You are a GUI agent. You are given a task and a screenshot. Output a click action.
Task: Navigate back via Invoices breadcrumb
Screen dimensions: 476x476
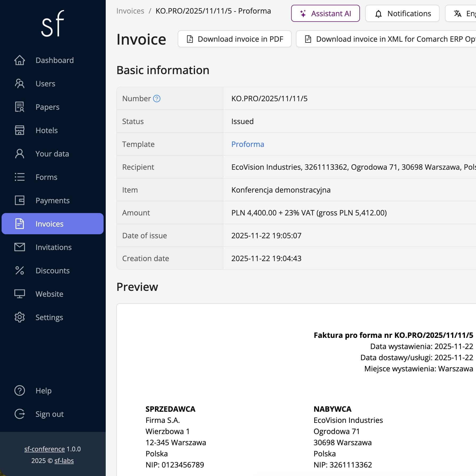point(130,11)
